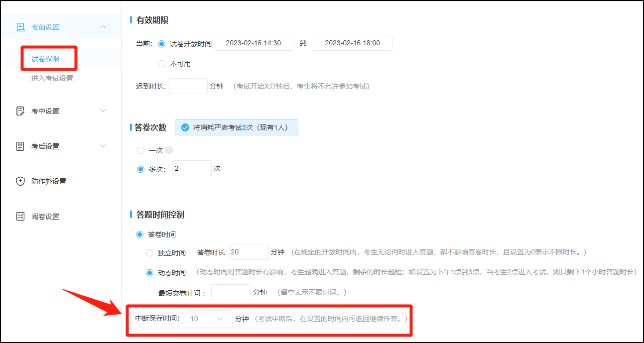Select the 试卷开放时间 radio button

(161, 43)
